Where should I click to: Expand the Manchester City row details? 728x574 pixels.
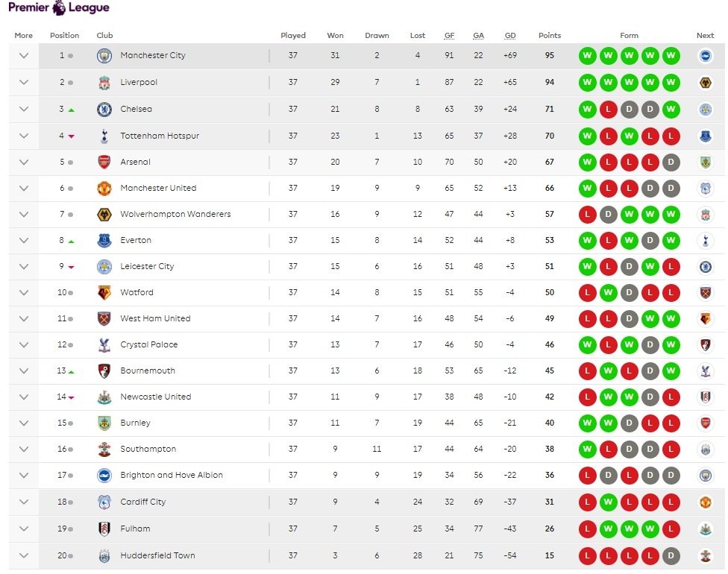pyautogui.click(x=23, y=55)
